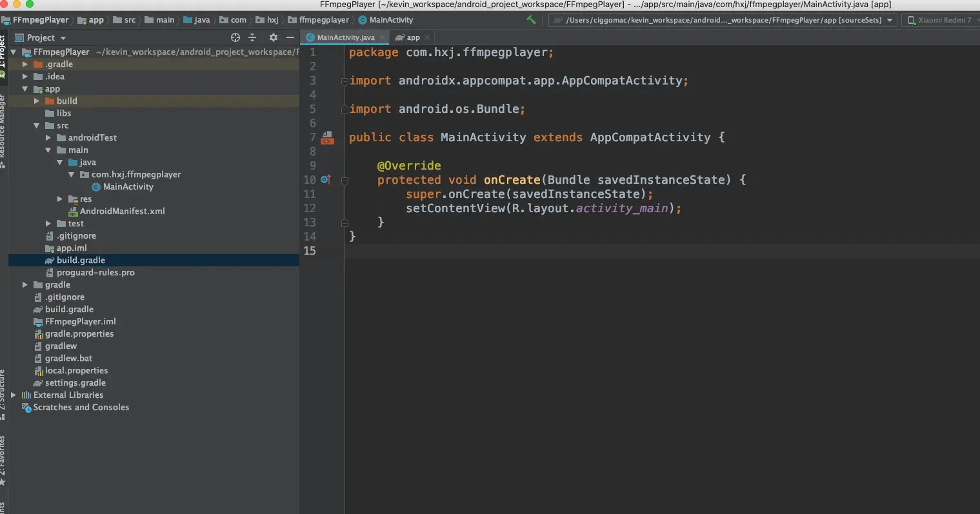Viewport: 980px width, 514px height.
Task: Toggle code folding for the onCreate method
Action: click(345, 181)
